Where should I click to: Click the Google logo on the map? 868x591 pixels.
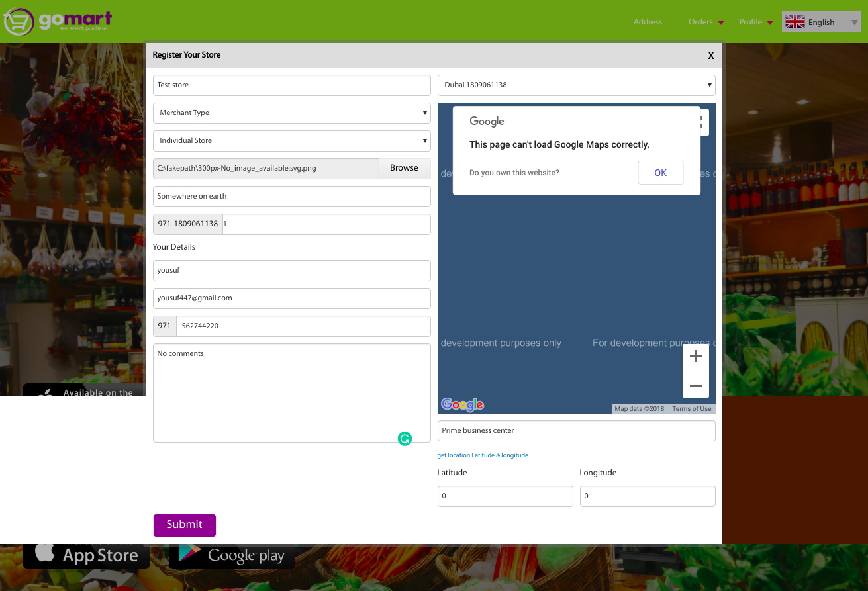(x=462, y=404)
